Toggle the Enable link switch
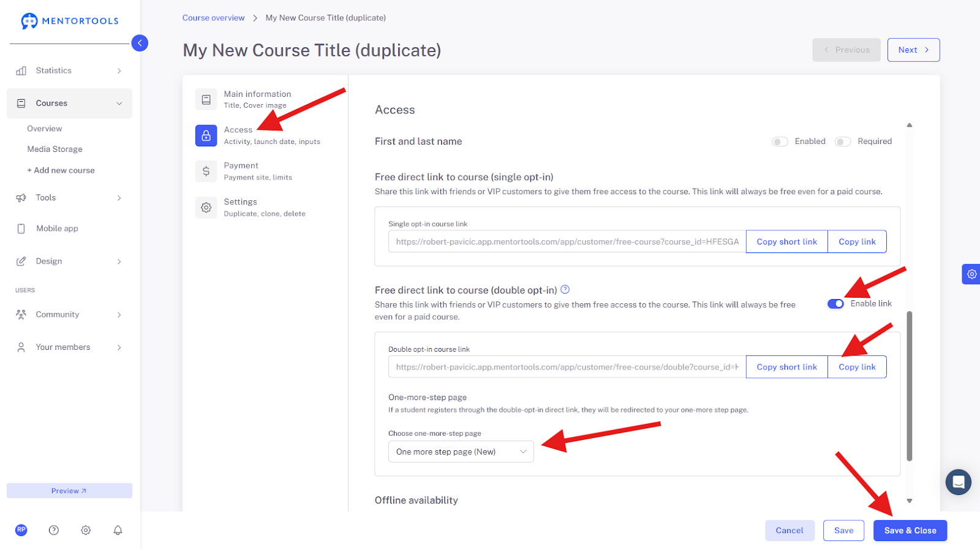Viewport: 980px width, 549px height. click(x=835, y=304)
